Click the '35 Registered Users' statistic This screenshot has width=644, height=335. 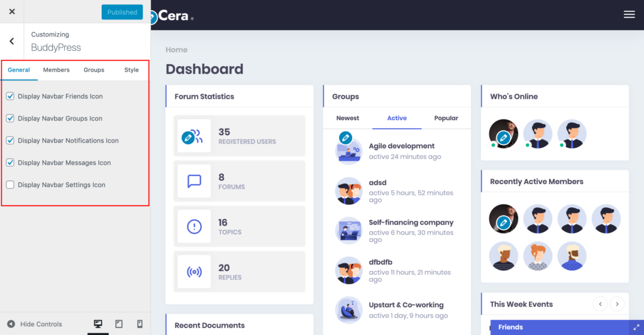tap(240, 136)
